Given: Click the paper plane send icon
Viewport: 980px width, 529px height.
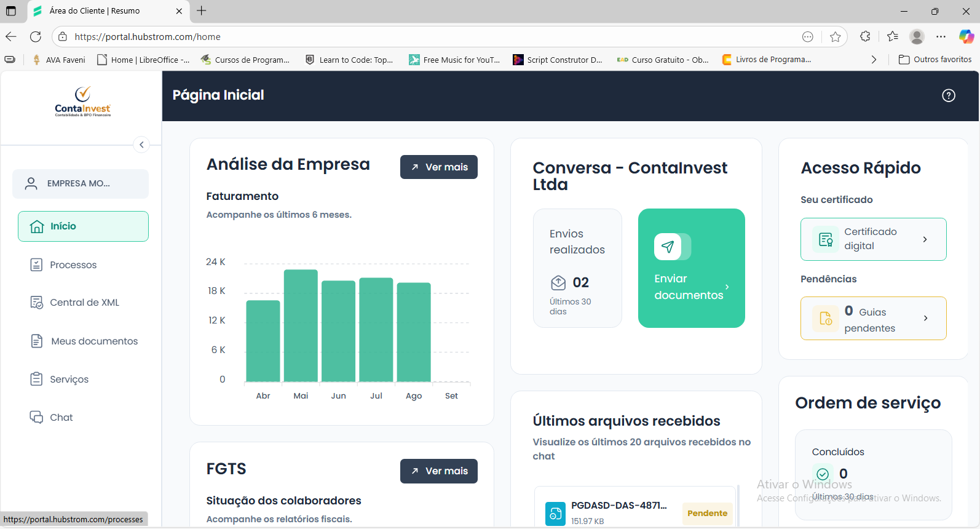Looking at the screenshot, I should pos(668,247).
